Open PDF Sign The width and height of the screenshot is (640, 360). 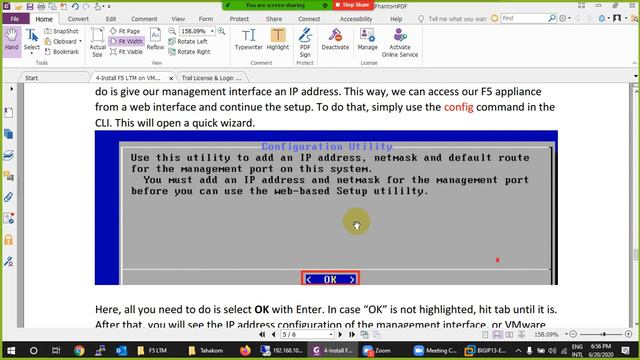coord(305,42)
